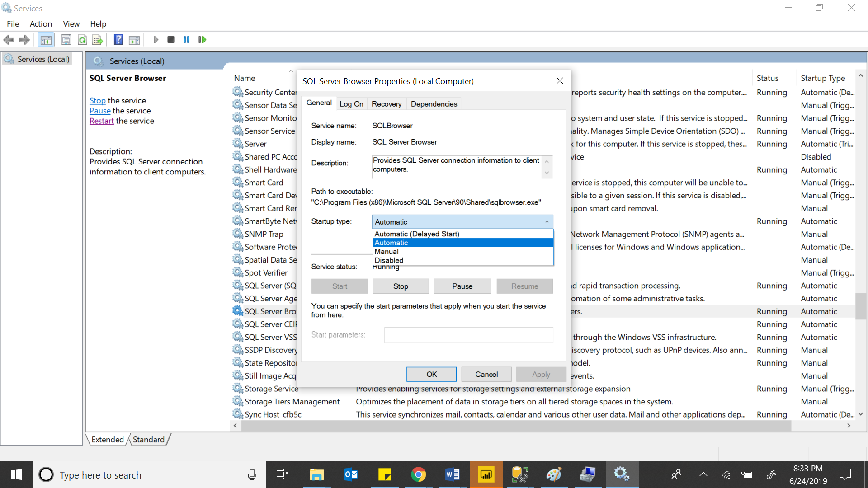
Task: Open the Startup type dropdown
Action: (547, 221)
